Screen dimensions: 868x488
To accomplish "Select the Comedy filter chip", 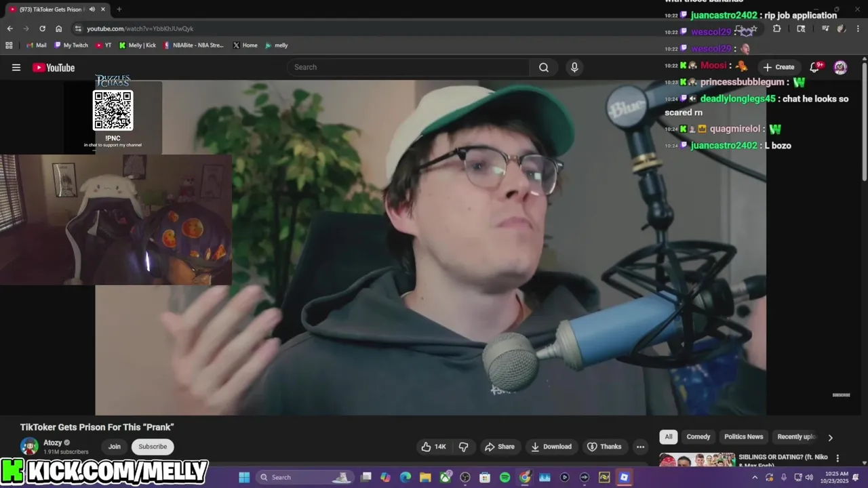I will click(x=698, y=436).
